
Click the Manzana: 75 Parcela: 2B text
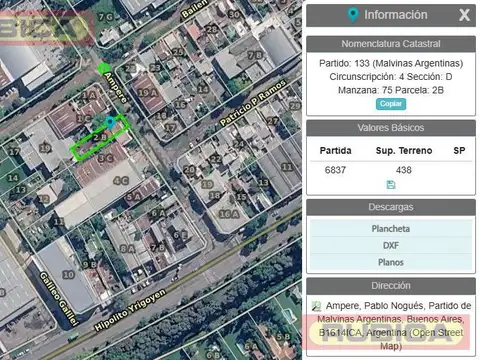pyautogui.click(x=391, y=90)
